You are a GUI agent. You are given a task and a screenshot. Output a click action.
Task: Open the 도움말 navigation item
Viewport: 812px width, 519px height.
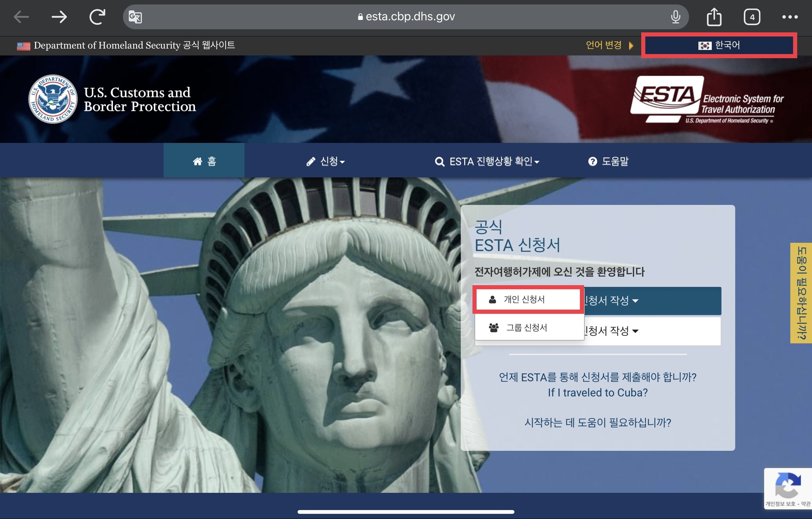click(x=608, y=161)
